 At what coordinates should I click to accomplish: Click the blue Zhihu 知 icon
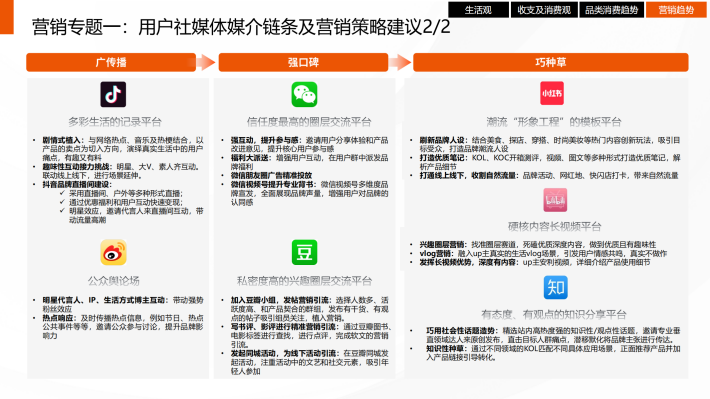click(x=556, y=287)
